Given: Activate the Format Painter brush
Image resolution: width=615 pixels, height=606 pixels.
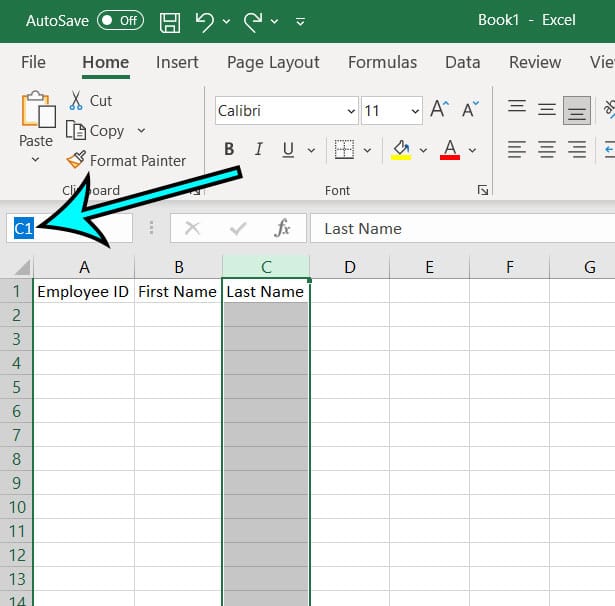Looking at the screenshot, I should click(x=126, y=160).
